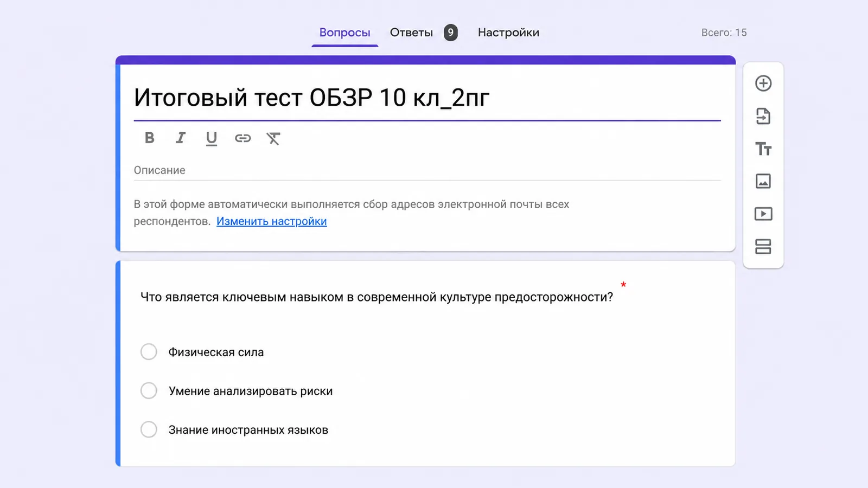Click the Add section icon
The height and width of the screenshot is (488, 868).
763,247
